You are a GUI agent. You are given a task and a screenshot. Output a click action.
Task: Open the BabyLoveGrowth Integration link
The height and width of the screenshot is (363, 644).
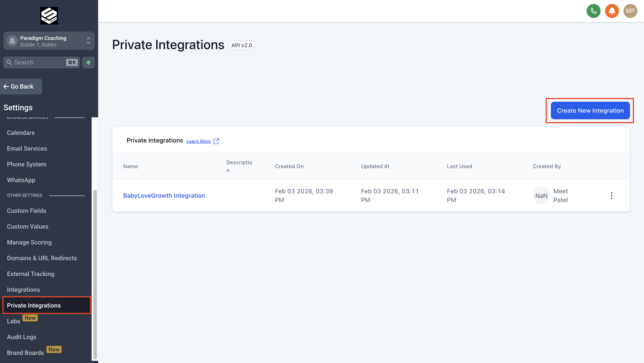click(164, 195)
